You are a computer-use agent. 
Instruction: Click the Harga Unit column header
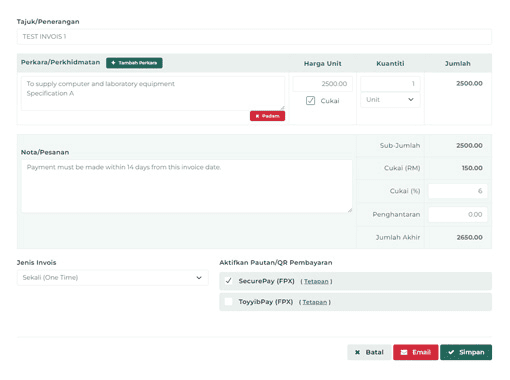tap(322, 63)
